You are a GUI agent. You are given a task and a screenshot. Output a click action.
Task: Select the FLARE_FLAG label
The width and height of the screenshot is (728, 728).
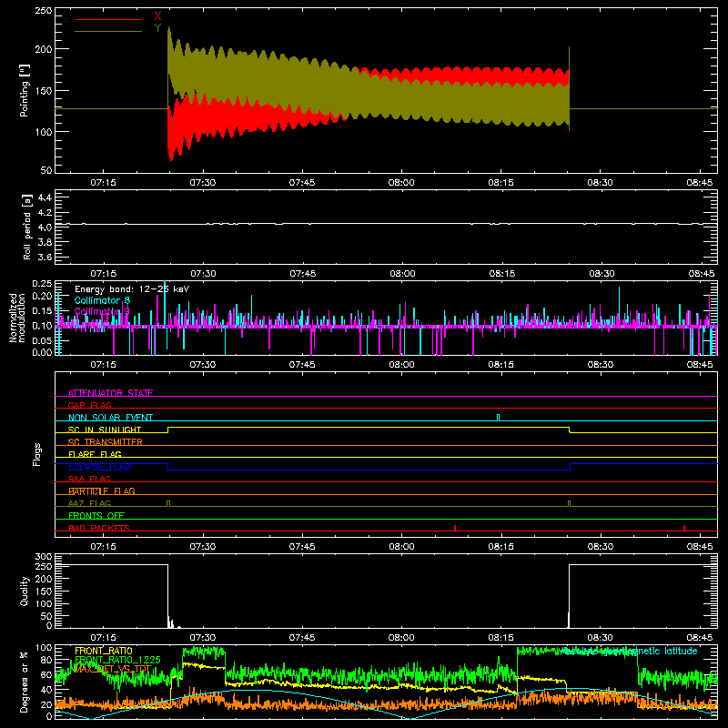pos(95,454)
